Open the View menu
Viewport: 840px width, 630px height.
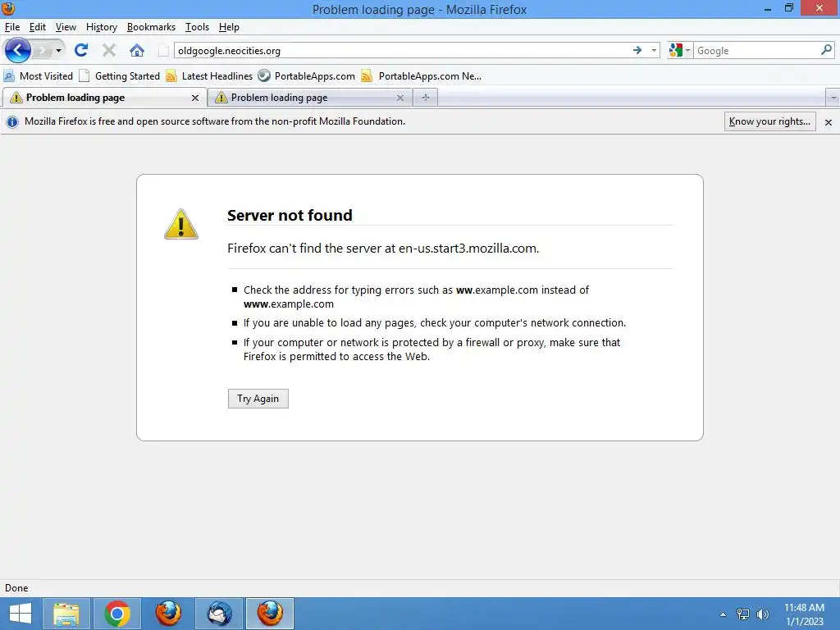click(66, 27)
